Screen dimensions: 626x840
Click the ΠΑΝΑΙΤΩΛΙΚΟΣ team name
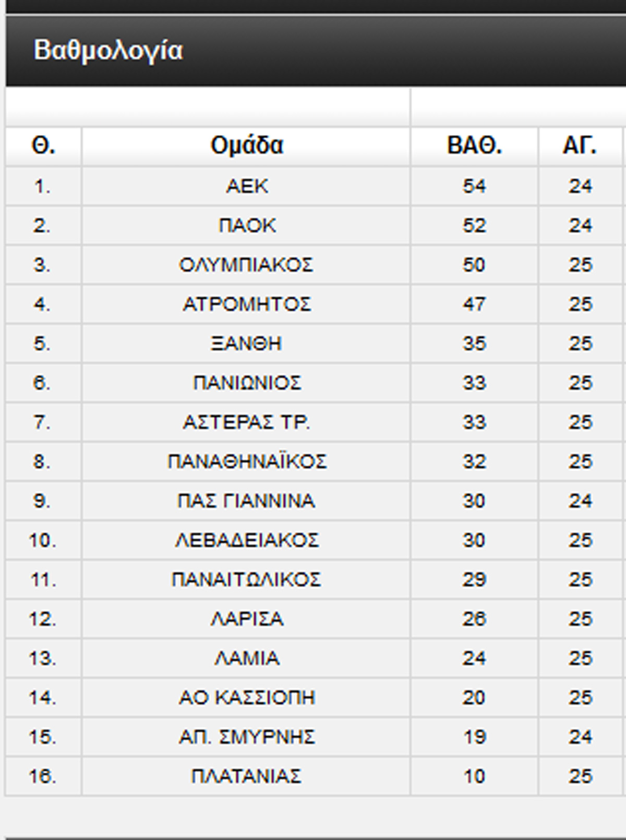click(x=246, y=579)
